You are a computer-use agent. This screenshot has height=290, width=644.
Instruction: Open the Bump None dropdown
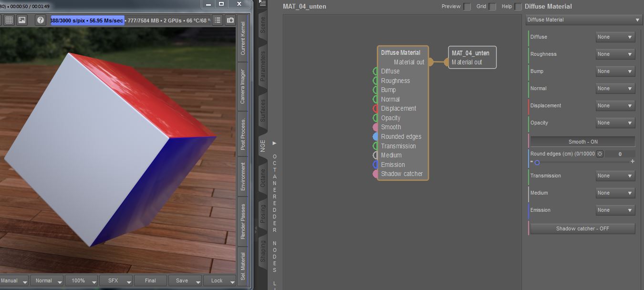(x=615, y=71)
